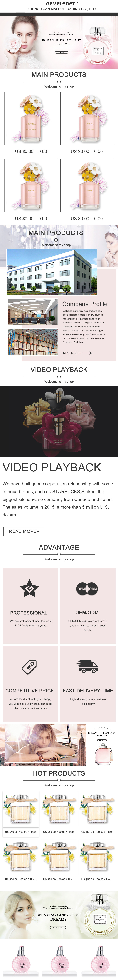Open the first Daisy perfume main product

31,118
